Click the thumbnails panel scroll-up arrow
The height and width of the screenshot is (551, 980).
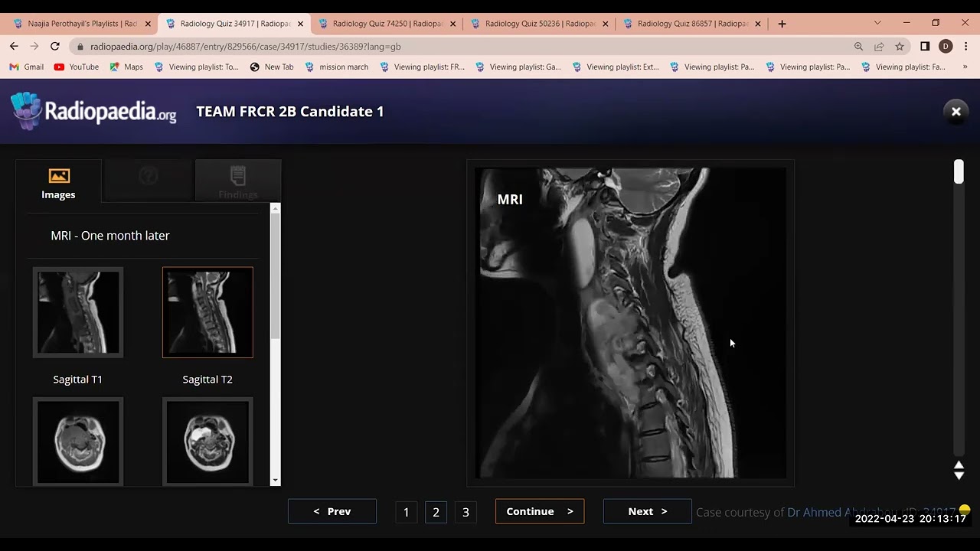tap(276, 209)
